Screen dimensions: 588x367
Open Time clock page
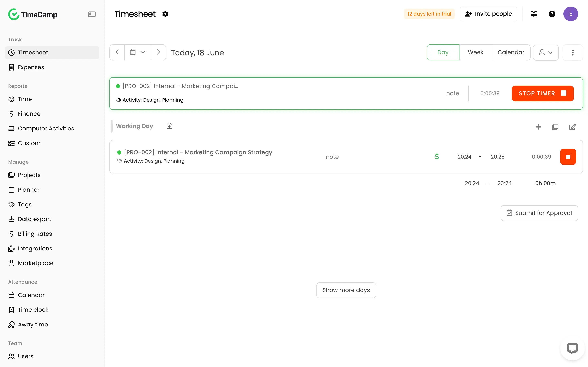[x=52, y=310]
